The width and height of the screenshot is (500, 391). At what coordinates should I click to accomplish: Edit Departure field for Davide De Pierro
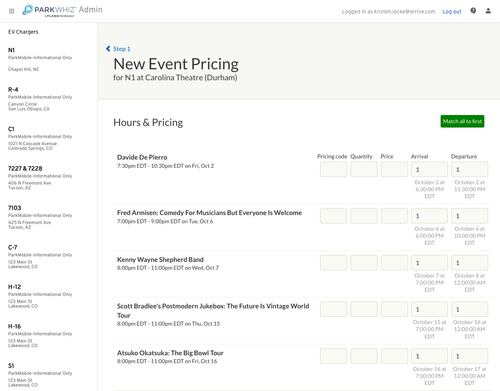[469, 169]
